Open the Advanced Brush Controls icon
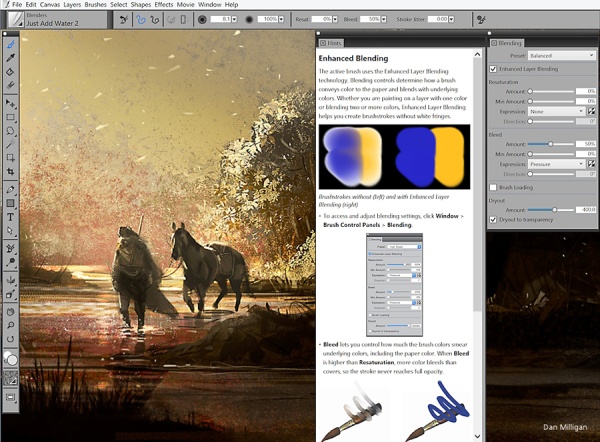The image size is (600, 442). click(481, 19)
